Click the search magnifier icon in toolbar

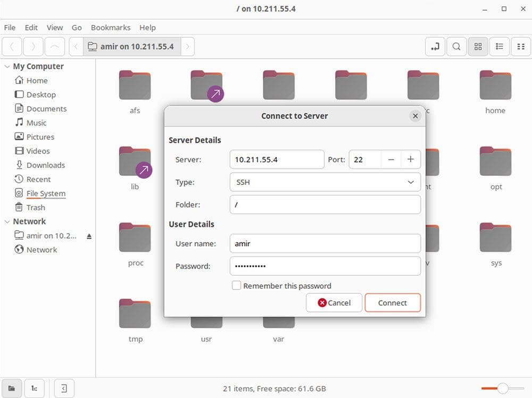tap(456, 47)
